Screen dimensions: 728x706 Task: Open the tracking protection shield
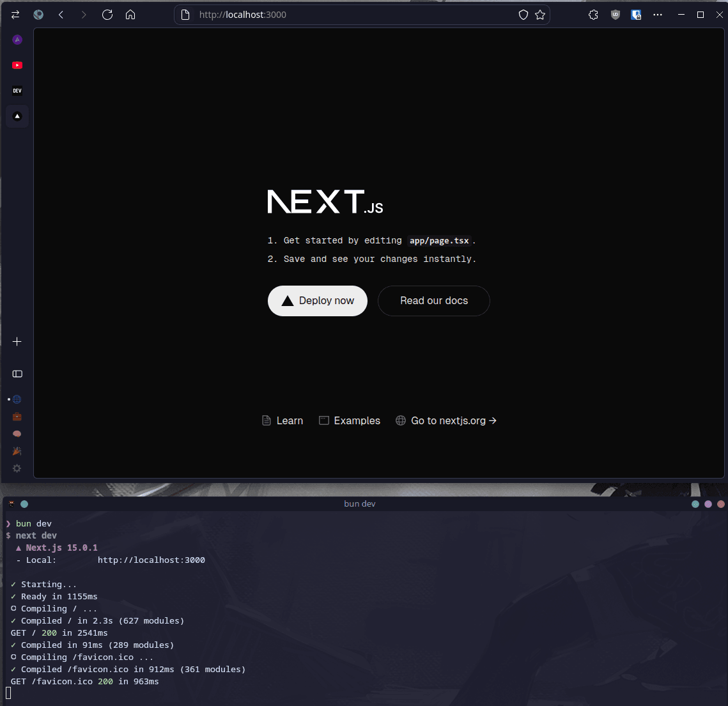(x=523, y=15)
